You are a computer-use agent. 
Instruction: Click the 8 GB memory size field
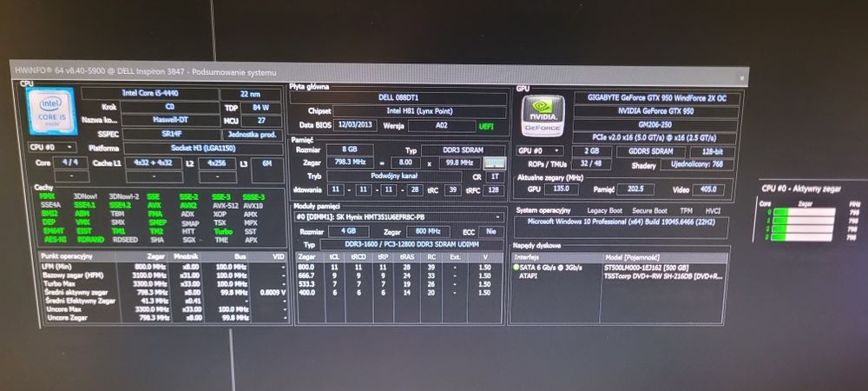[349, 149]
